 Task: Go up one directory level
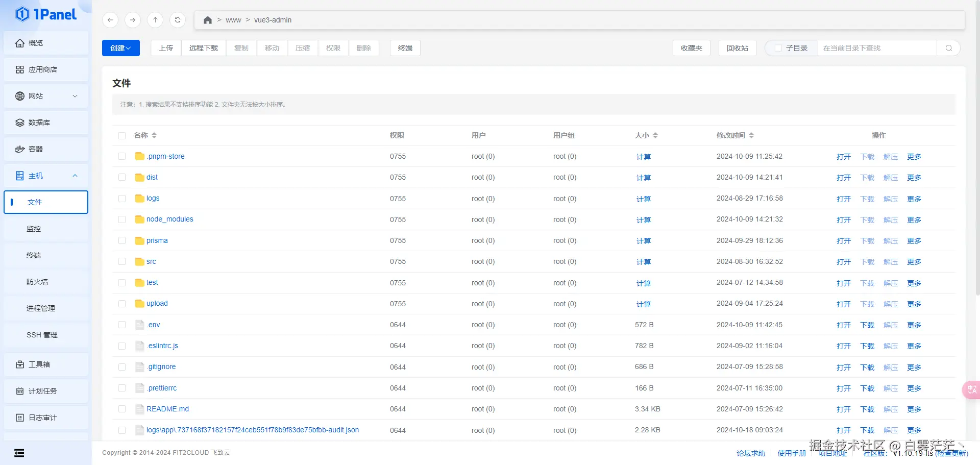click(x=155, y=20)
